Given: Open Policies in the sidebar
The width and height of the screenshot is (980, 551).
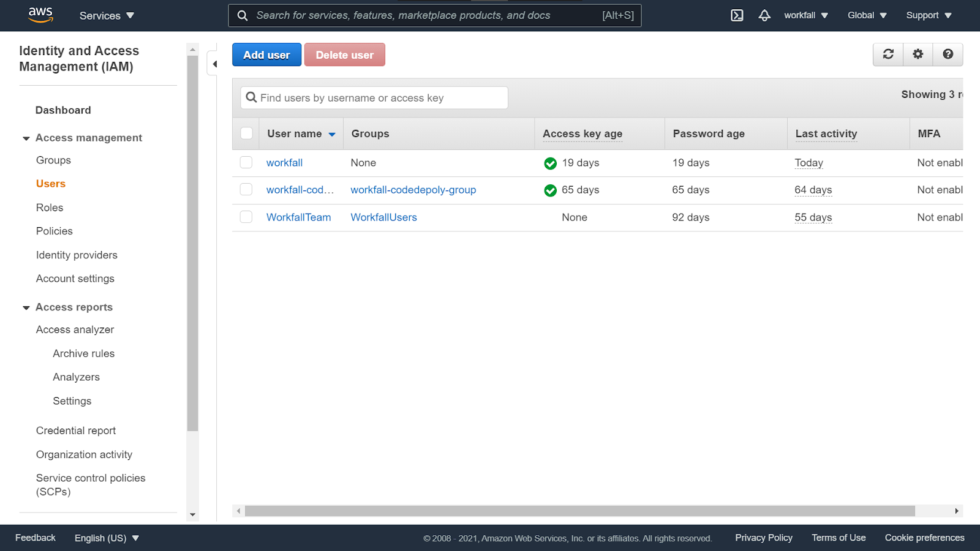Looking at the screenshot, I should tap(55, 231).
